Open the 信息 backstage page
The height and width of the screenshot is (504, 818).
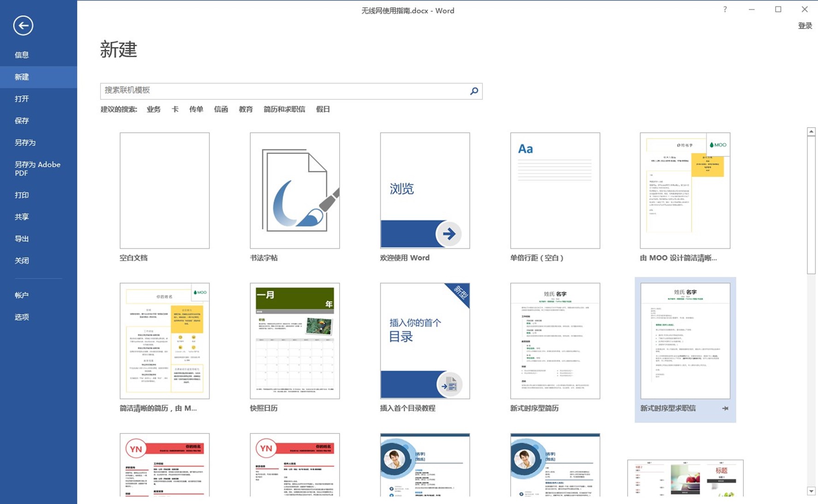point(38,55)
